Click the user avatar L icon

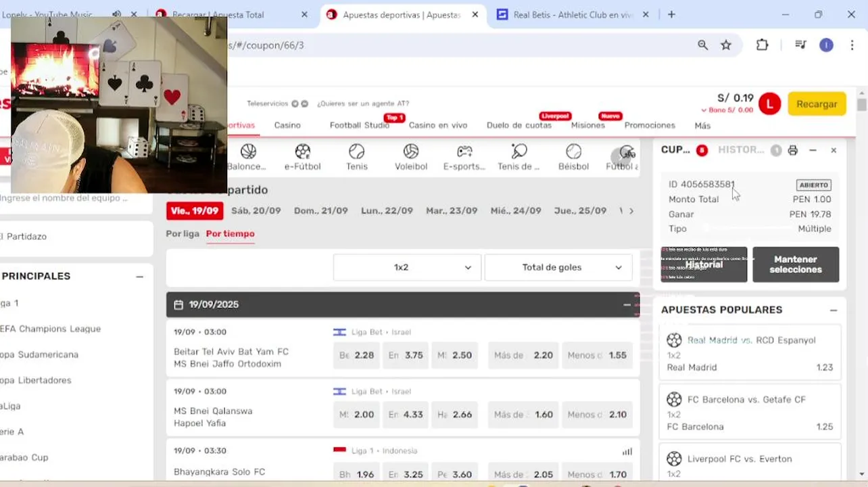coord(769,103)
